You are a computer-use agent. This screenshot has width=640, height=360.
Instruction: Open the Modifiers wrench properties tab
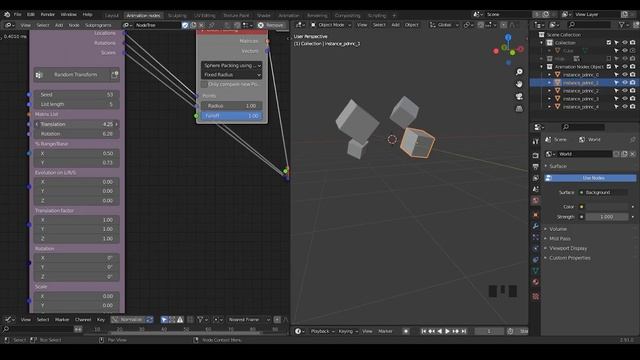tap(536, 226)
